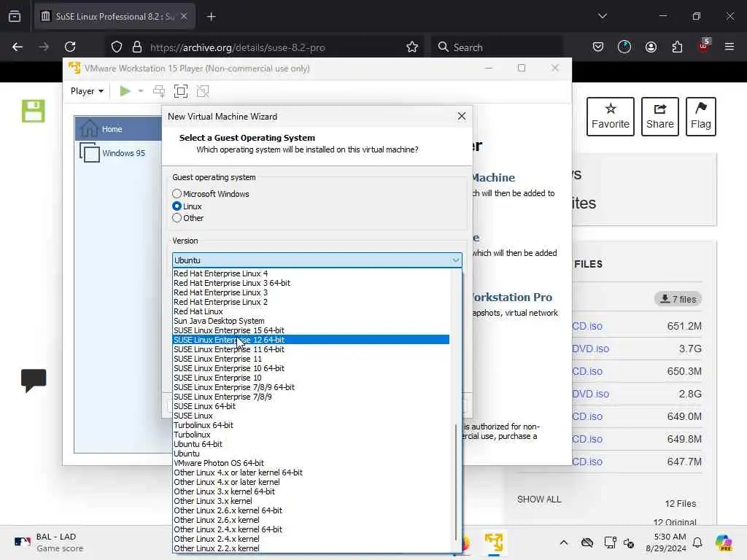The image size is (747, 560).
Task: Click the send Ctrl+Alt+Del toolbar icon
Action: (x=159, y=91)
